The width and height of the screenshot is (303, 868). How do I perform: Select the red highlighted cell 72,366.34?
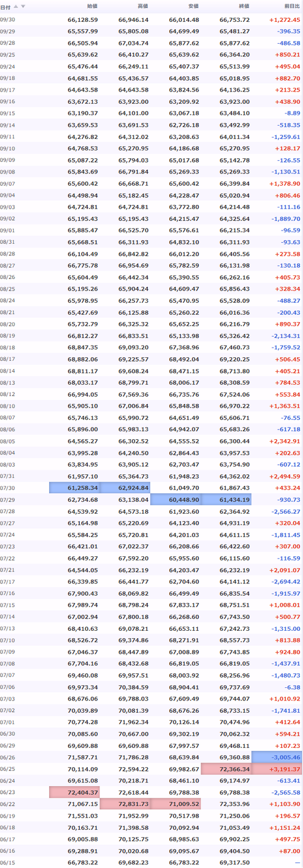(226, 769)
